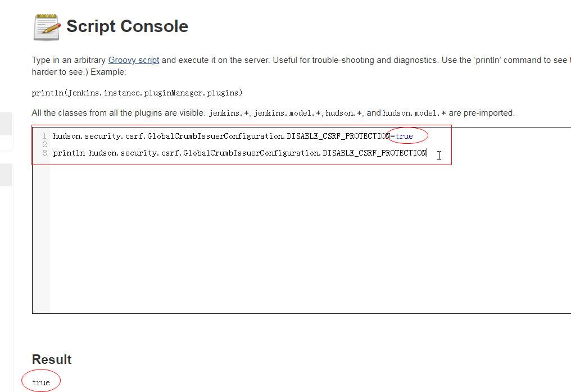571x392 pixels.
Task: Click the pre-imported classes description sentence
Action: coord(273,113)
